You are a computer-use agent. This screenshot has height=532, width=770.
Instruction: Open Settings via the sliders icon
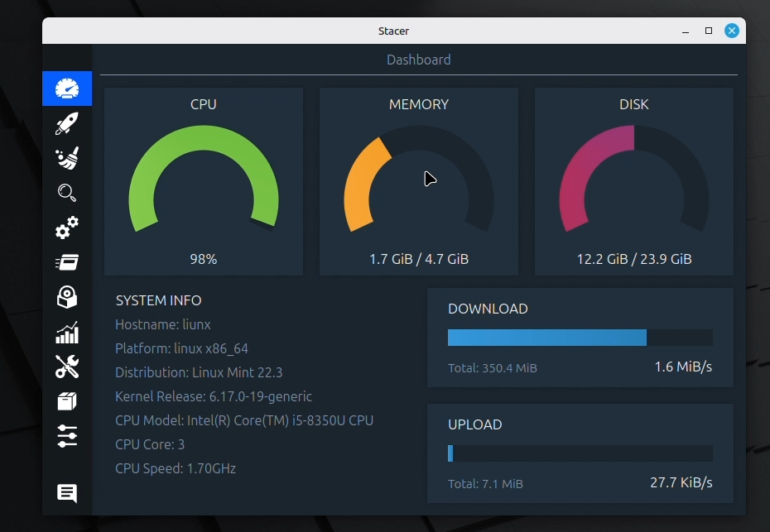pos(67,436)
